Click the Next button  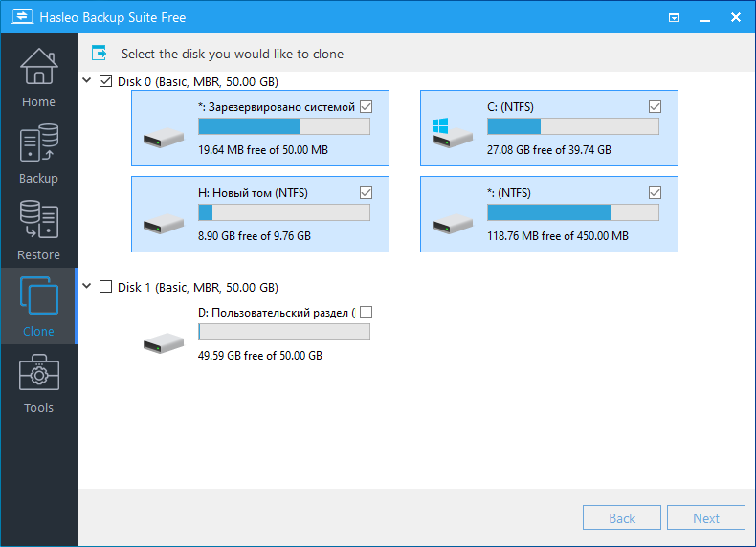click(x=706, y=517)
